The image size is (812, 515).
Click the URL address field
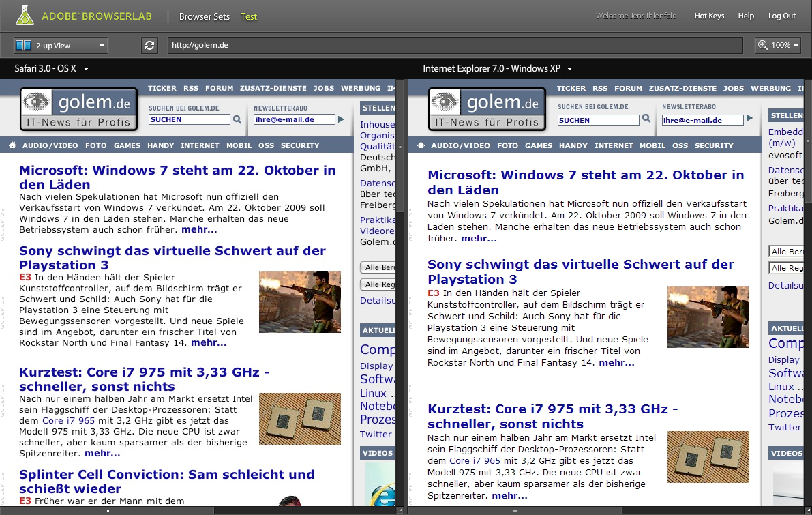click(x=455, y=45)
